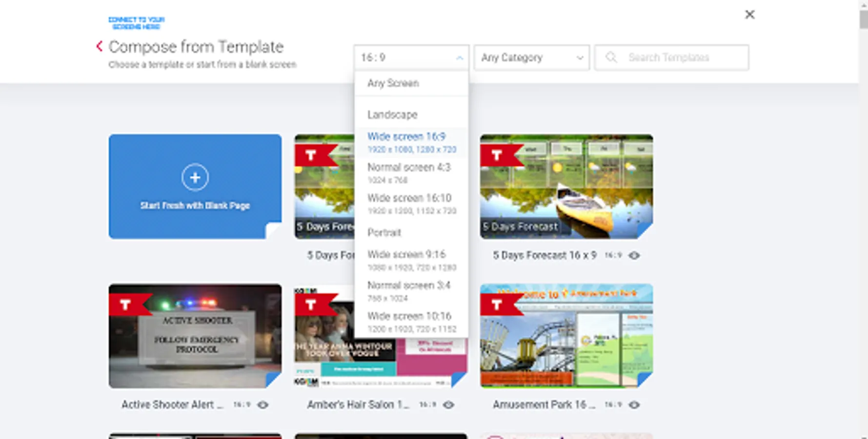Start fresh with a blank page
This screenshot has width=868, height=439.
(x=195, y=205)
